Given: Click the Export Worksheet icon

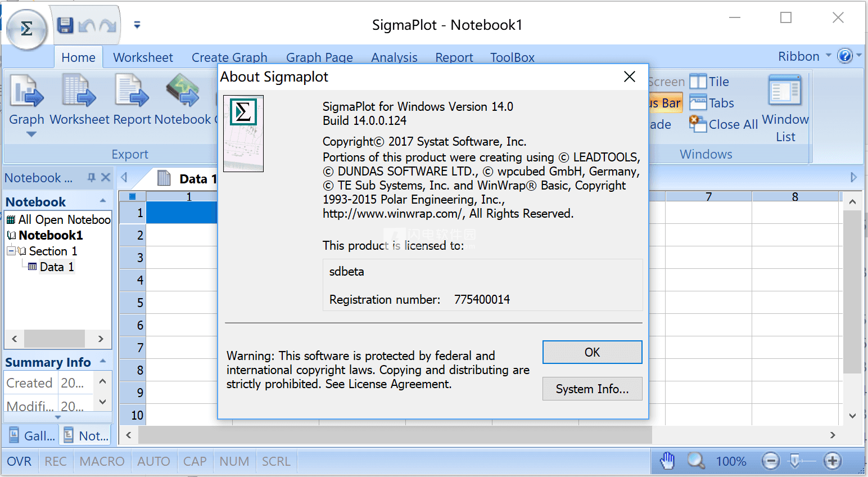Looking at the screenshot, I should [x=79, y=92].
